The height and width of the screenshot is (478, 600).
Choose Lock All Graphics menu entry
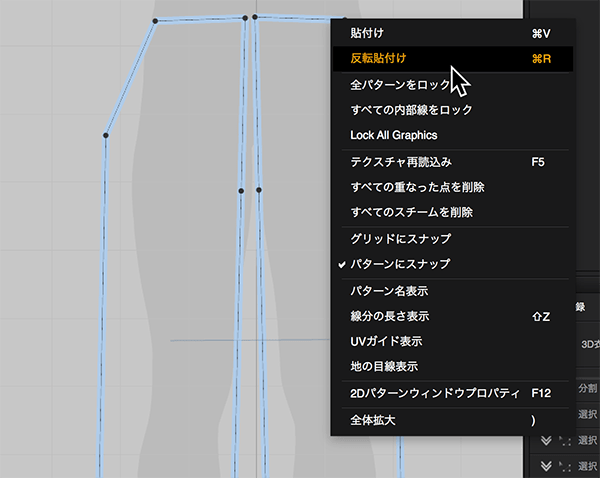(x=393, y=135)
